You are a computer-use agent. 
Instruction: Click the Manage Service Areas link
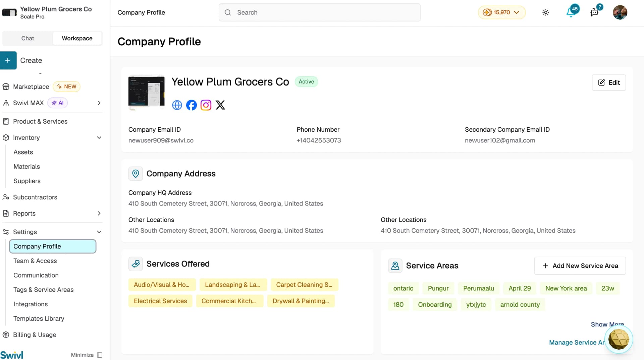[577, 343]
